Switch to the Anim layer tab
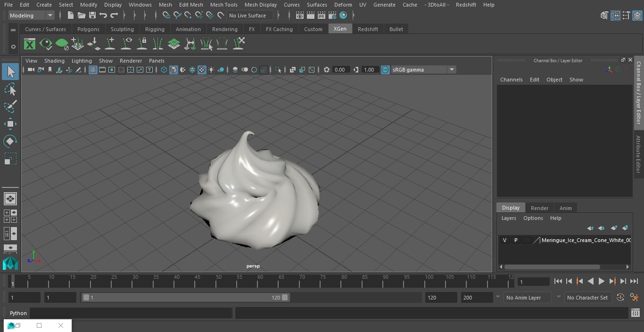The image size is (644, 332). (x=565, y=208)
